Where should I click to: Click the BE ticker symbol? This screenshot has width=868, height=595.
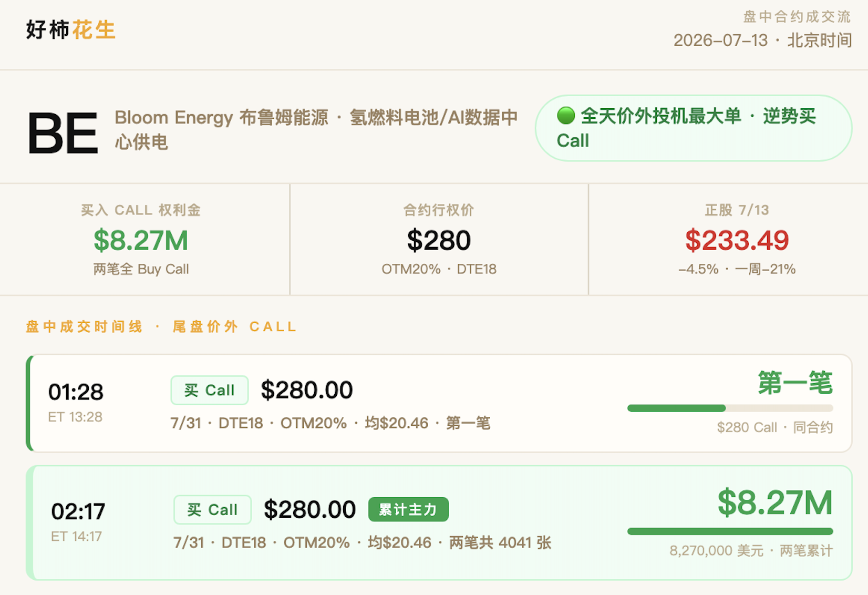coord(63,133)
